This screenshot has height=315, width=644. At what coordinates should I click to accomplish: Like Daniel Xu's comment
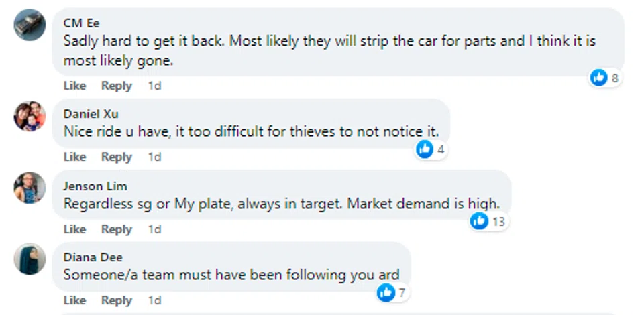click(x=74, y=157)
